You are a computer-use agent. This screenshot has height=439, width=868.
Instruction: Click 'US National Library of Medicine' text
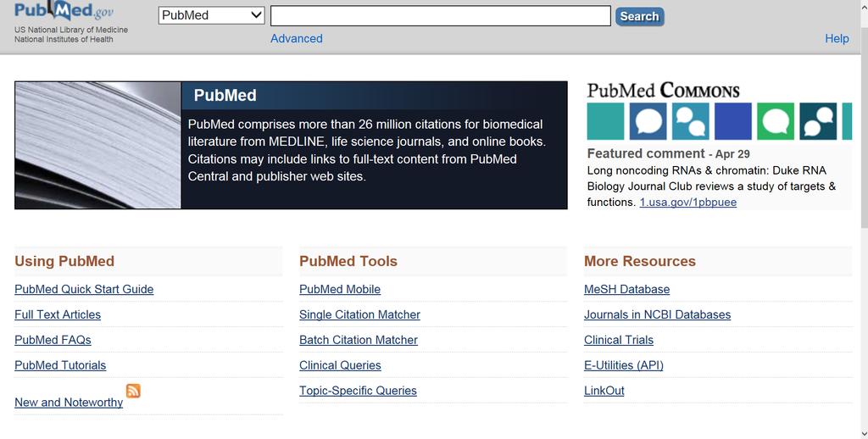[x=71, y=30]
